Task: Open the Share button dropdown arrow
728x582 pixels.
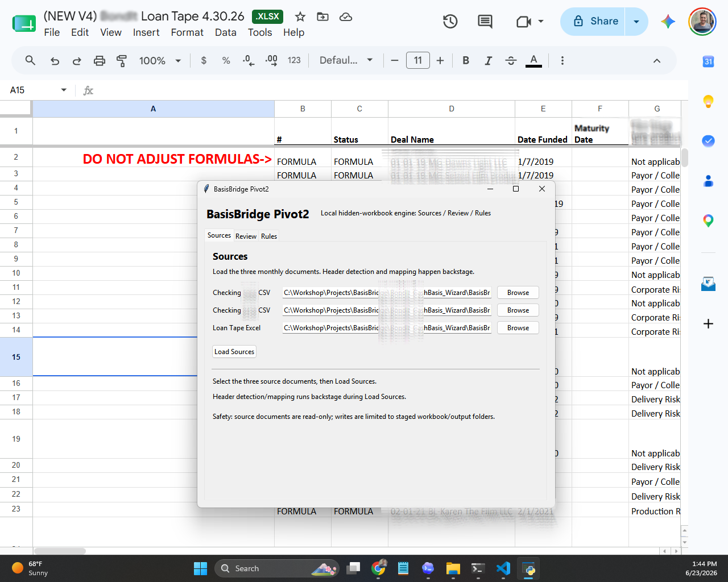Action: coord(636,22)
